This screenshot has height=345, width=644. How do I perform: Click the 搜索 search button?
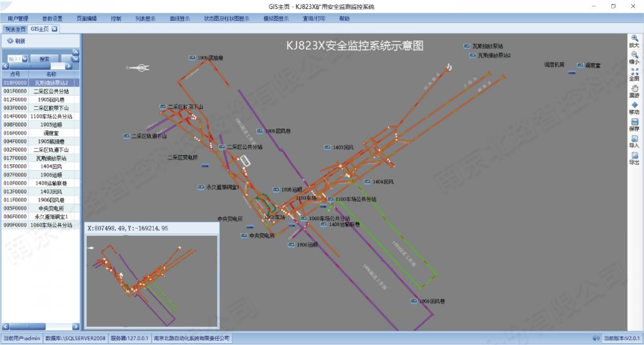click(x=44, y=59)
